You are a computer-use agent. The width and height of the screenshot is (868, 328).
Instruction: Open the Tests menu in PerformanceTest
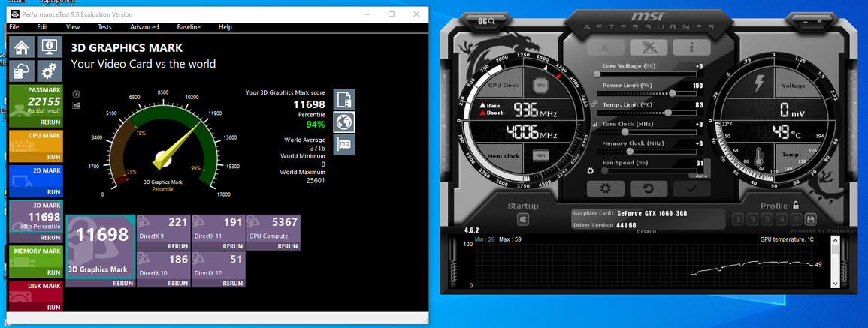coord(104,26)
